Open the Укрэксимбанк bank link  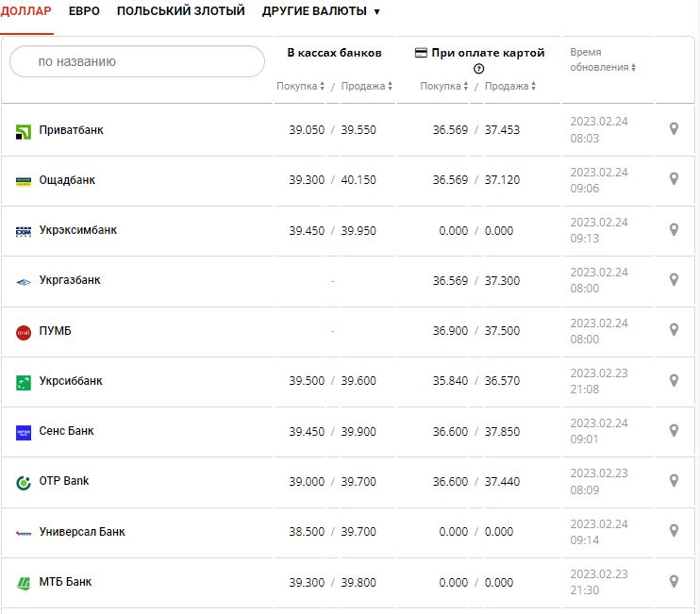77,230
